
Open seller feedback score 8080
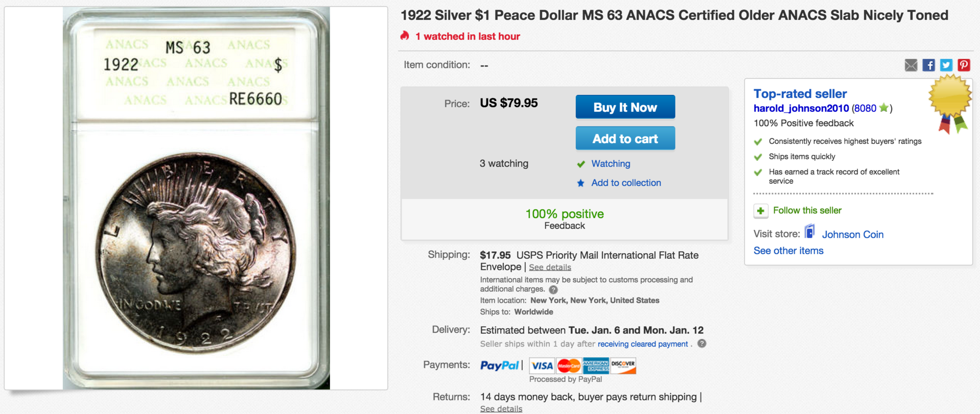[x=865, y=108]
